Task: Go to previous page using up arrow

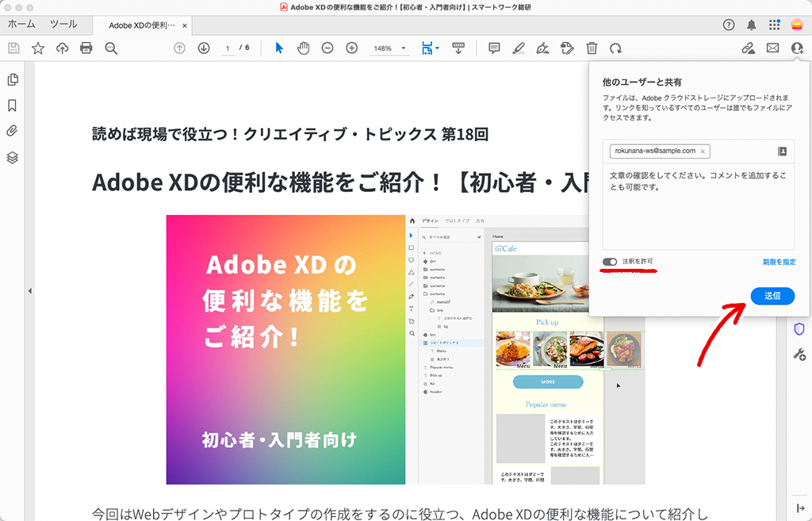Action: click(x=179, y=48)
